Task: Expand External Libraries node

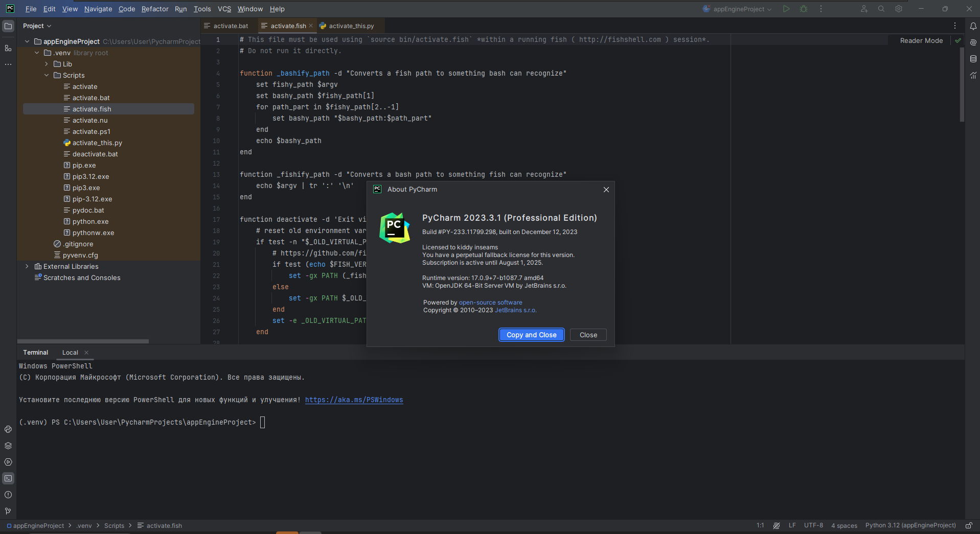Action: [27, 266]
